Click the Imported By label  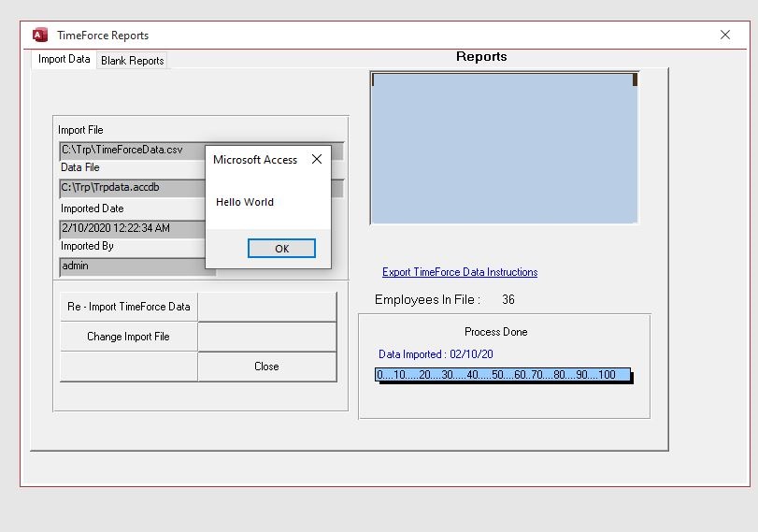(x=87, y=246)
